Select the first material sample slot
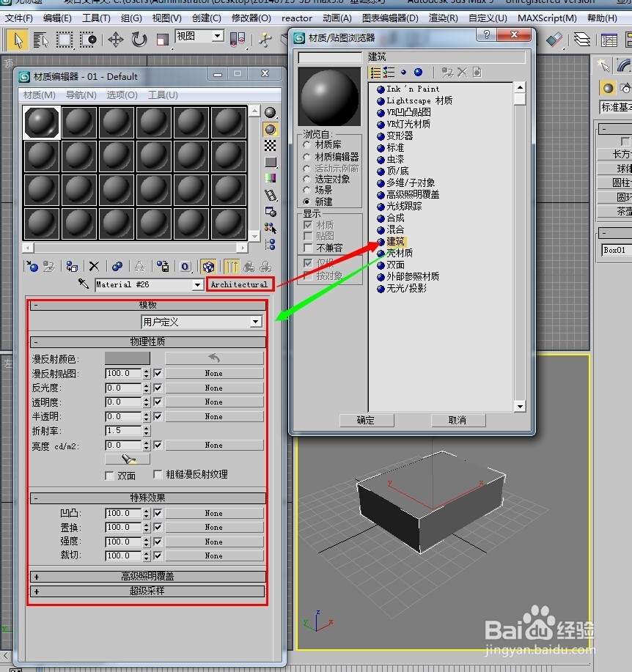The image size is (632, 672). pos(42,122)
